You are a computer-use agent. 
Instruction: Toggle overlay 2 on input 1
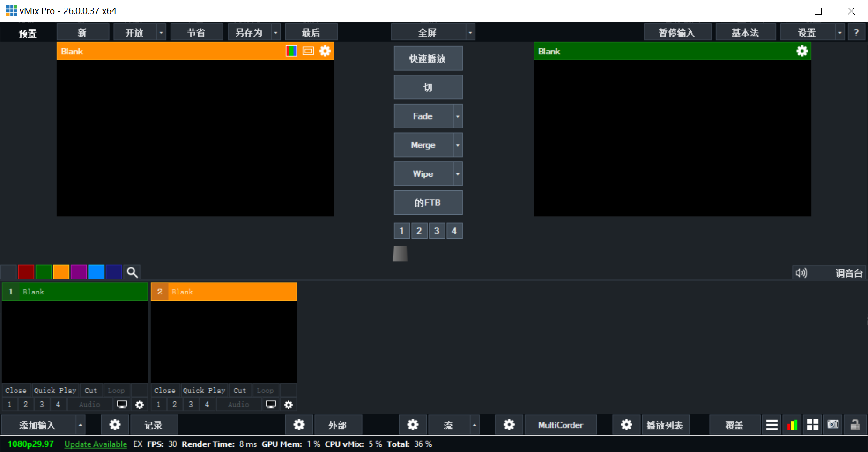click(26, 405)
